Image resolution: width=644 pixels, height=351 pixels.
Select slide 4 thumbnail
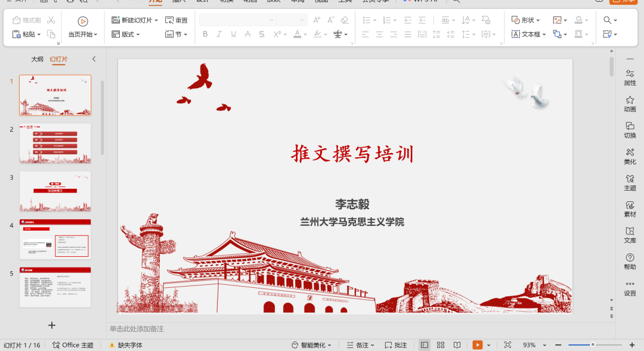(x=55, y=240)
